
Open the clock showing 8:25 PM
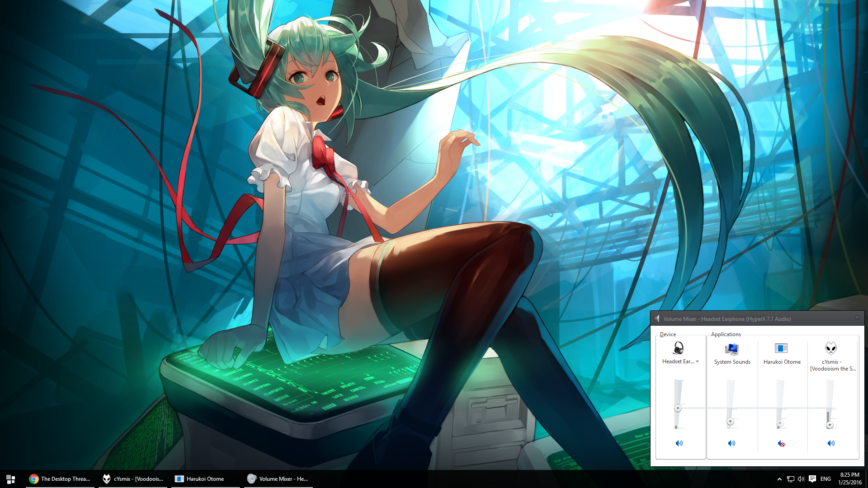(849, 479)
